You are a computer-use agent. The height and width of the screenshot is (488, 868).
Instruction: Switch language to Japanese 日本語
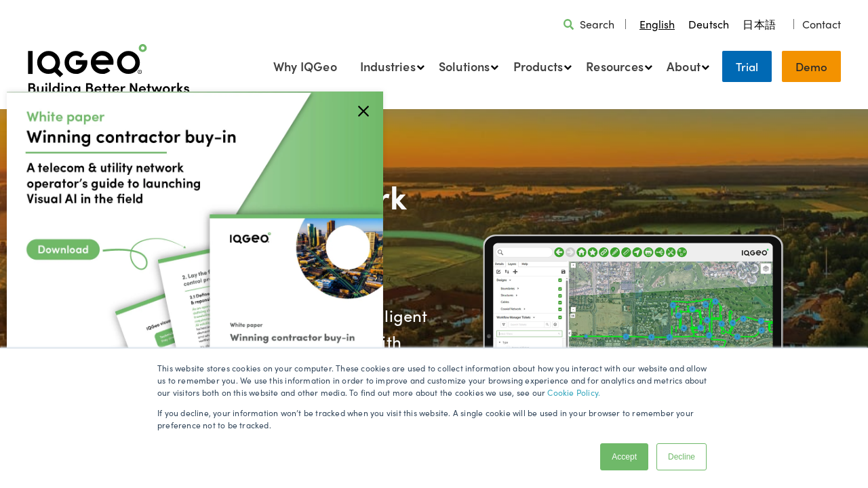coord(759,24)
